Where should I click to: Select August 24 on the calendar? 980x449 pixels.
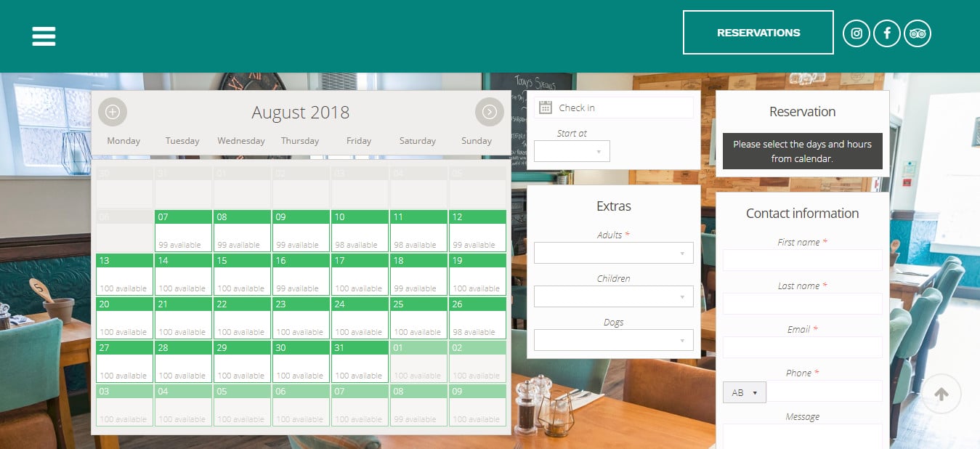click(x=360, y=318)
